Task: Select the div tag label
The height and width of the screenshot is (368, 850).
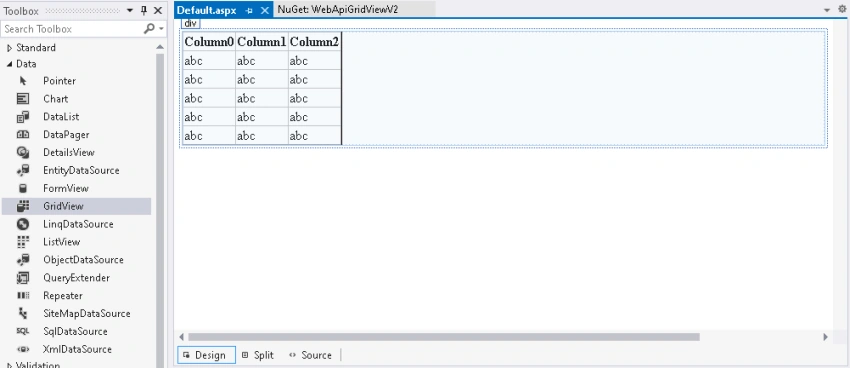Action: click(190, 23)
